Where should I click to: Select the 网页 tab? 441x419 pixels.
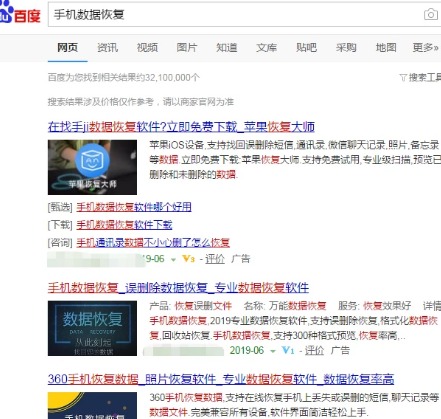coord(67,48)
